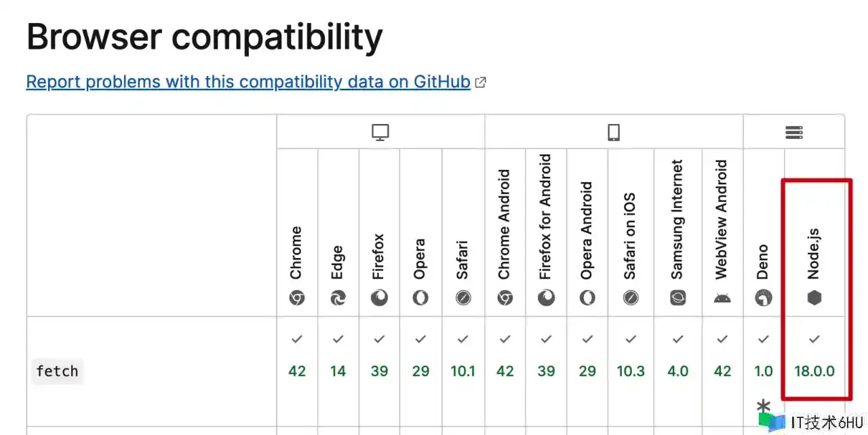This screenshot has width=868, height=435.
Task: Click the desktop monitor platform icon
Action: tap(380, 132)
